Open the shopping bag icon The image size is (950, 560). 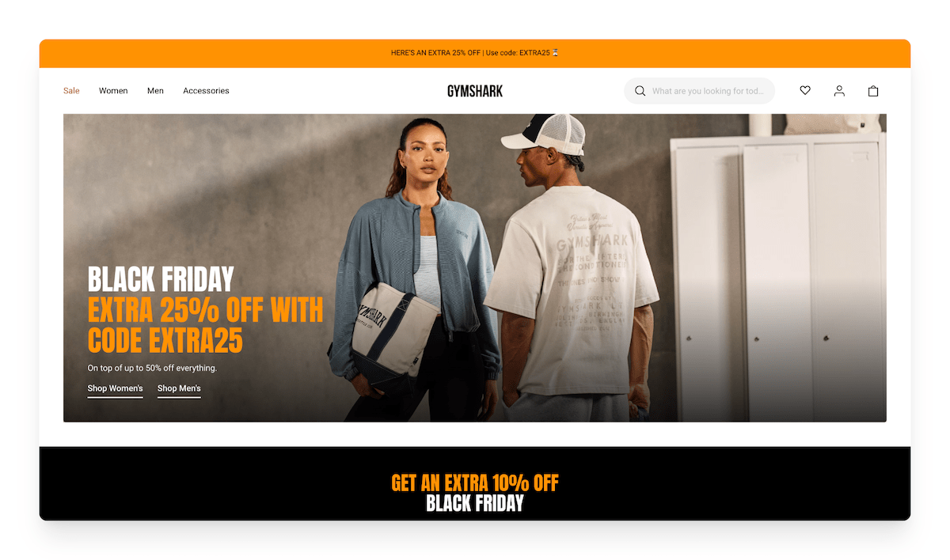click(873, 91)
